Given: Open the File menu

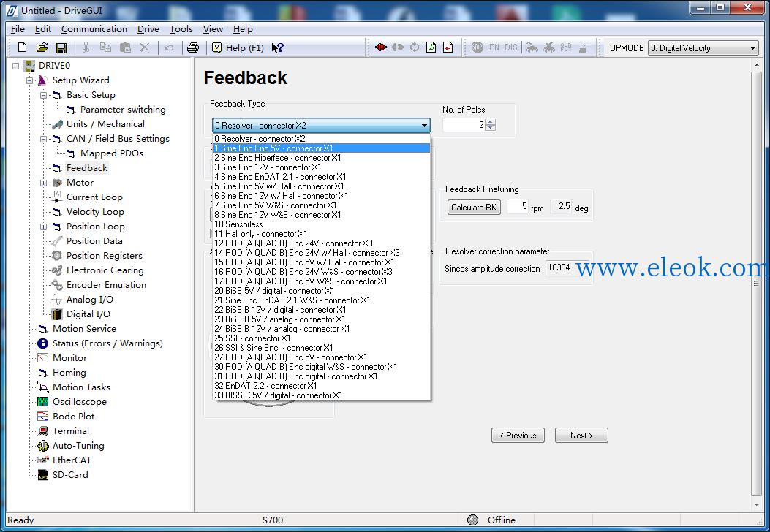Looking at the screenshot, I should click(18, 29).
